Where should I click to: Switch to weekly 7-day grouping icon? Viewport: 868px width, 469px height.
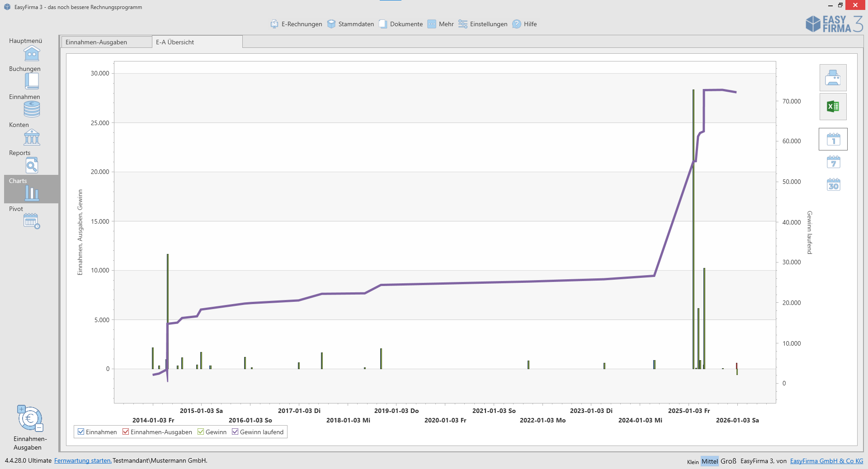[x=833, y=162]
